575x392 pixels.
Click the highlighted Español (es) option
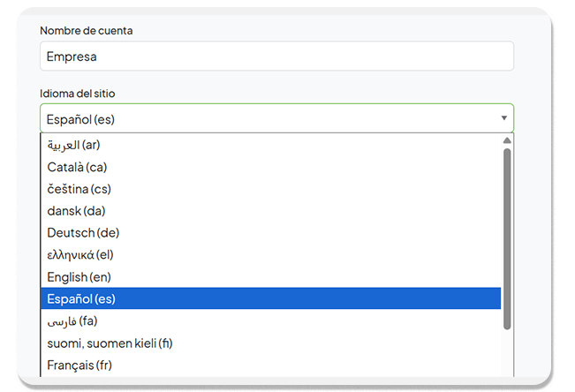(81, 299)
